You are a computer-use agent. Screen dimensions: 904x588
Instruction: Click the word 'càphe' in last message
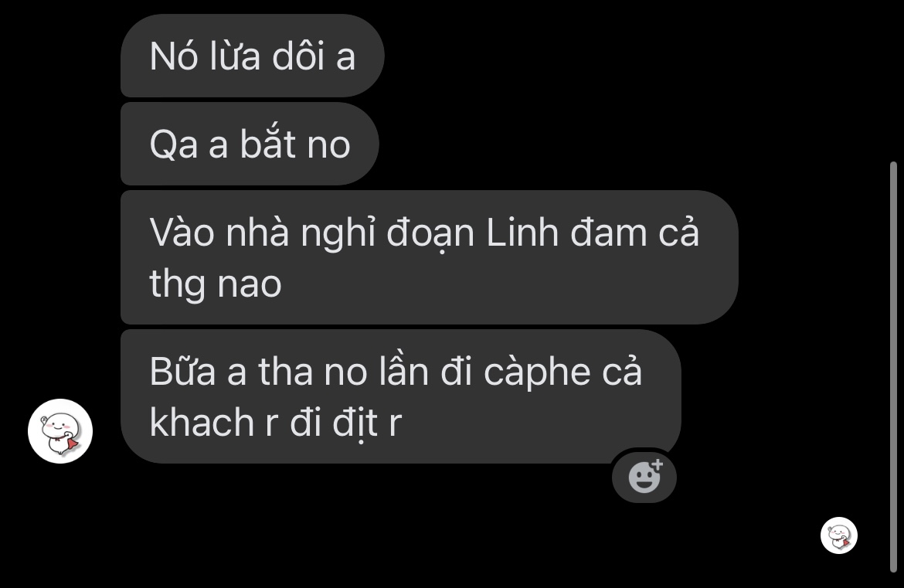pos(537,373)
